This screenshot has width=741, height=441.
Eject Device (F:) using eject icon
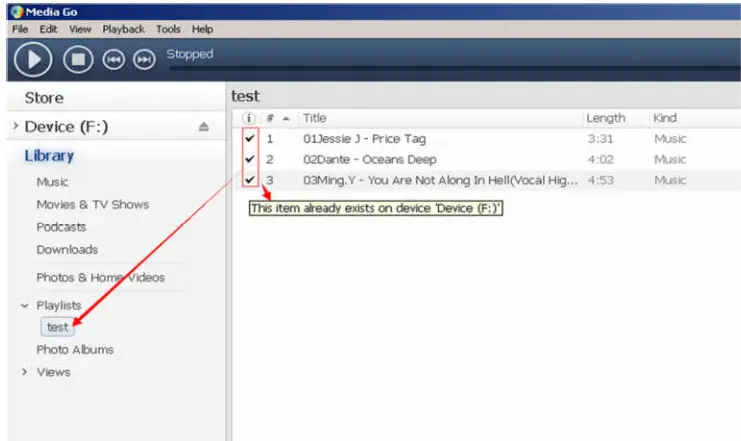point(204,127)
